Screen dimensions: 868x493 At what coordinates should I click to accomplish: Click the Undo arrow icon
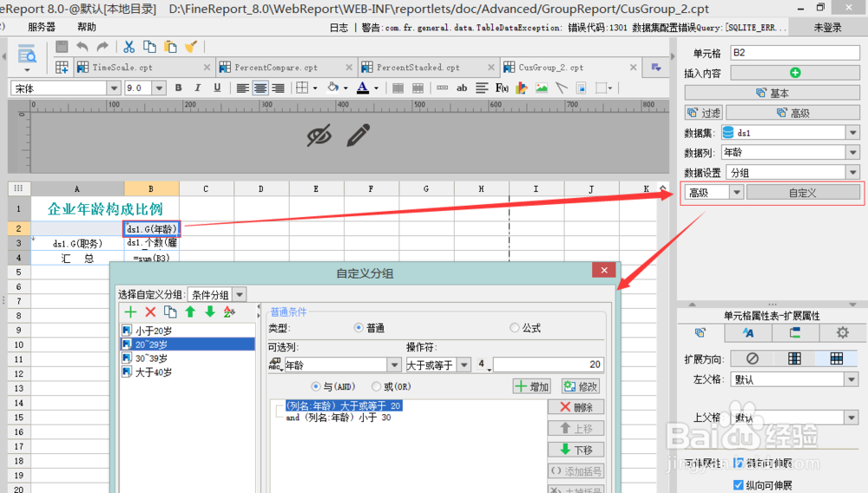pyautogui.click(x=82, y=47)
